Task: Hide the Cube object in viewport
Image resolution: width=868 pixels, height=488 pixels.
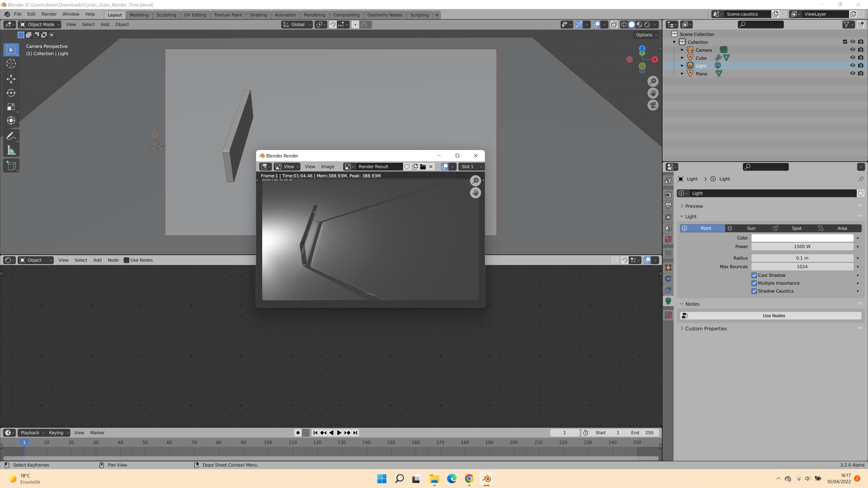Action: [x=852, y=58]
